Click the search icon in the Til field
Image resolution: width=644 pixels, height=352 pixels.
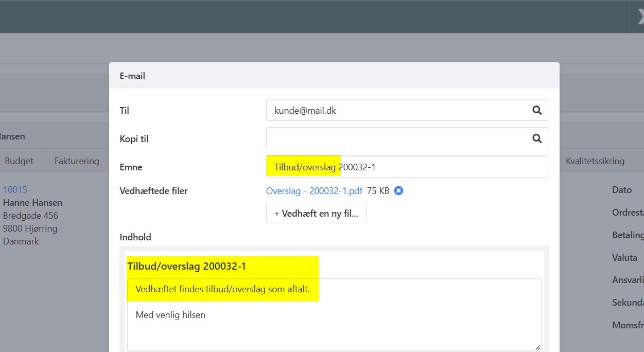pos(537,110)
